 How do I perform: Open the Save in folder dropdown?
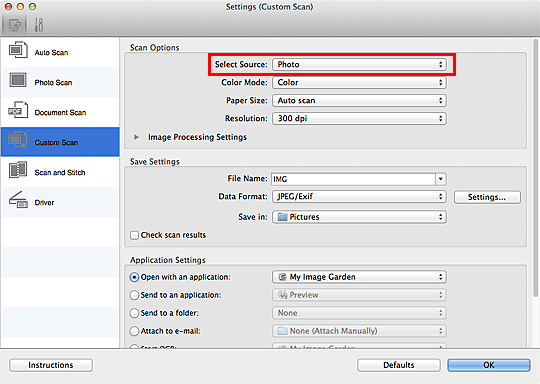coord(359,217)
